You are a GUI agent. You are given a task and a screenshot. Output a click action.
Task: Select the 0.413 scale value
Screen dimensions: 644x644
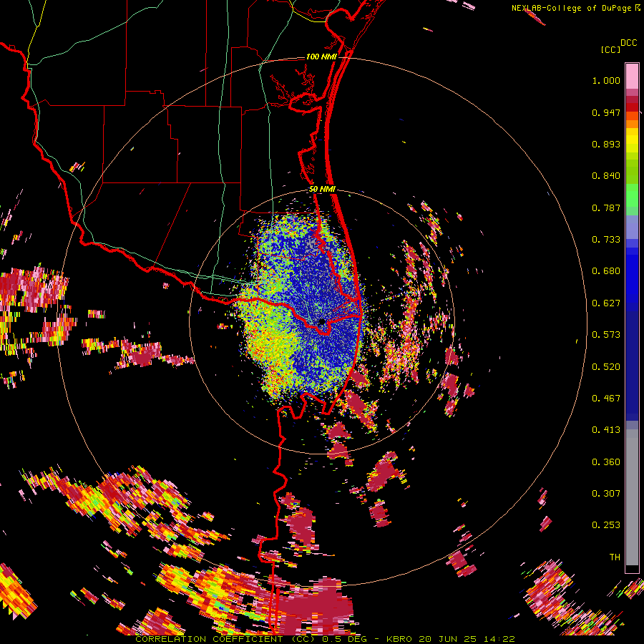(x=606, y=430)
